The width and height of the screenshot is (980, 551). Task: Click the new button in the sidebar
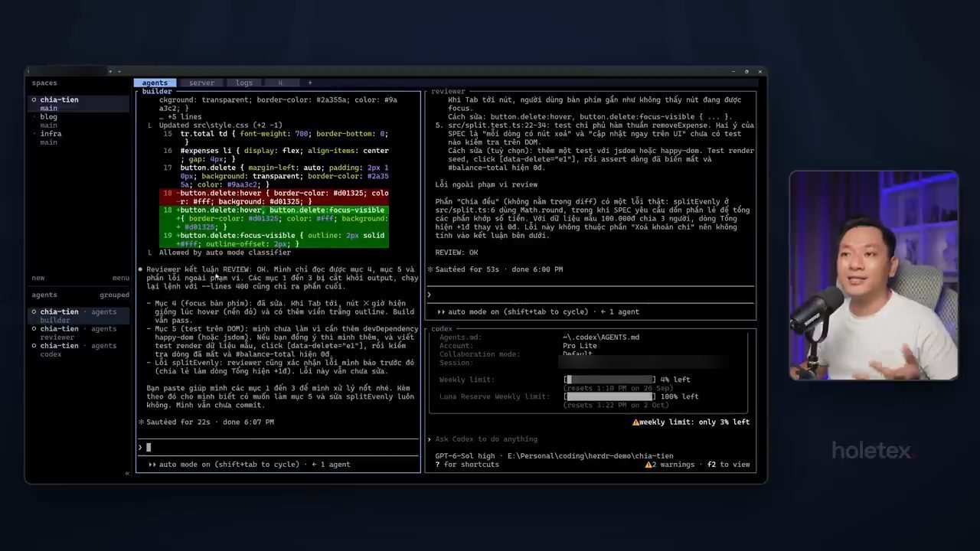tap(38, 278)
